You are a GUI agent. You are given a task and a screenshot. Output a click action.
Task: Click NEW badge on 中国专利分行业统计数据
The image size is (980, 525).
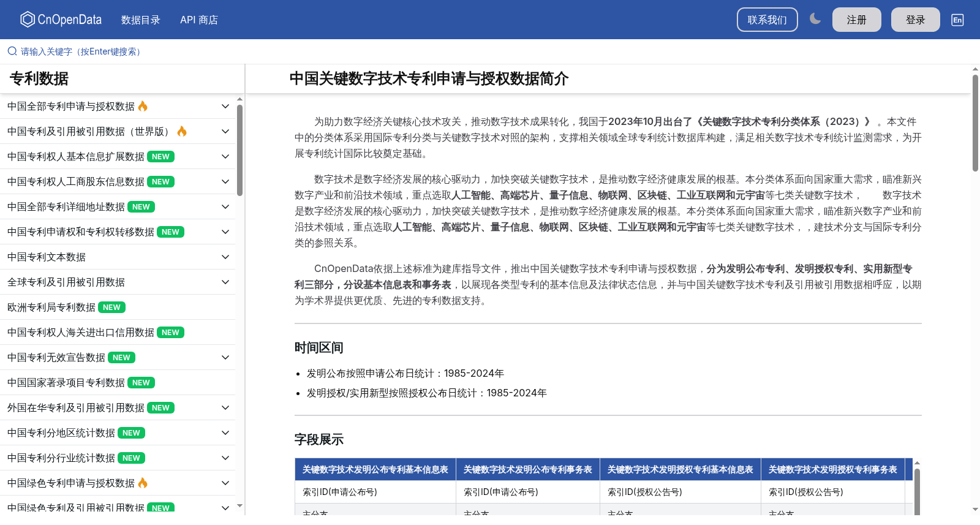coord(131,458)
